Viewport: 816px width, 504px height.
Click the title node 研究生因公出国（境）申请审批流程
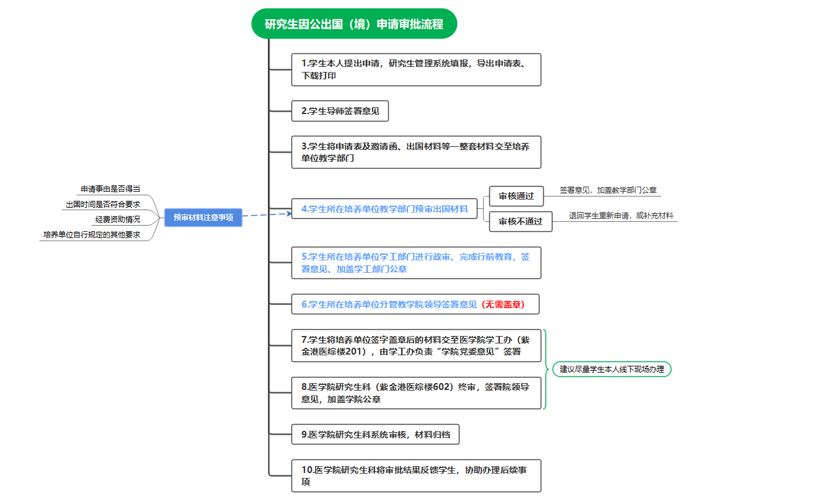354,24
